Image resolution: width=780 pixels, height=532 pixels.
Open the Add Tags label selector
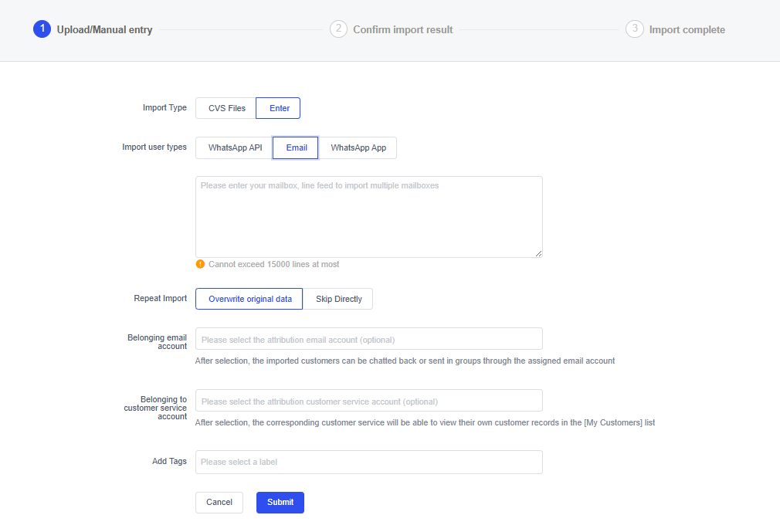coord(368,462)
